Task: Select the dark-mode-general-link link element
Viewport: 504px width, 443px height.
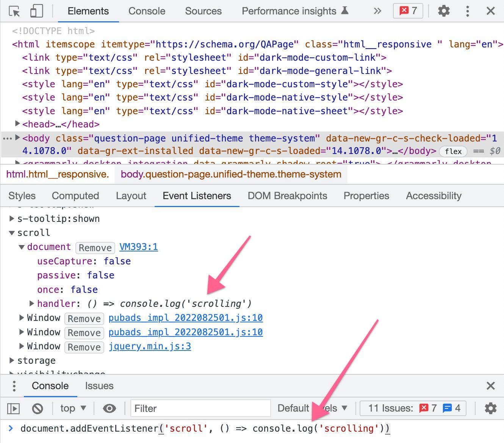Action: (207, 71)
